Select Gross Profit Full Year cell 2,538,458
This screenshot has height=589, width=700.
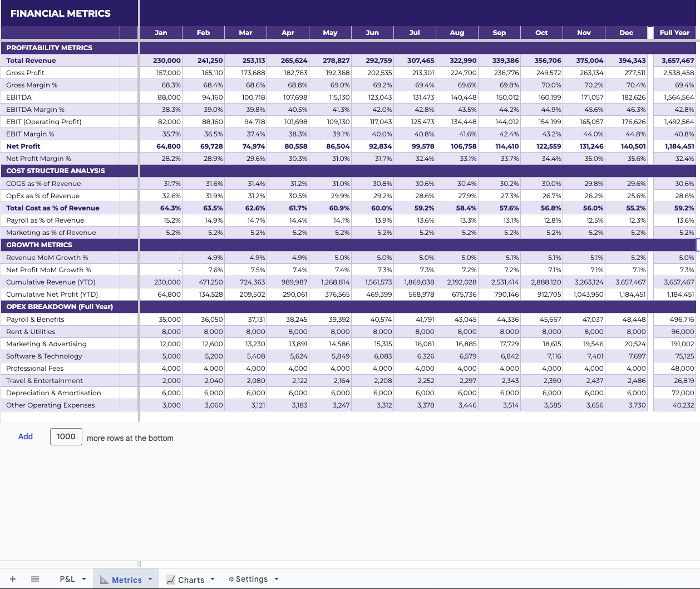[x=674, y=73]
